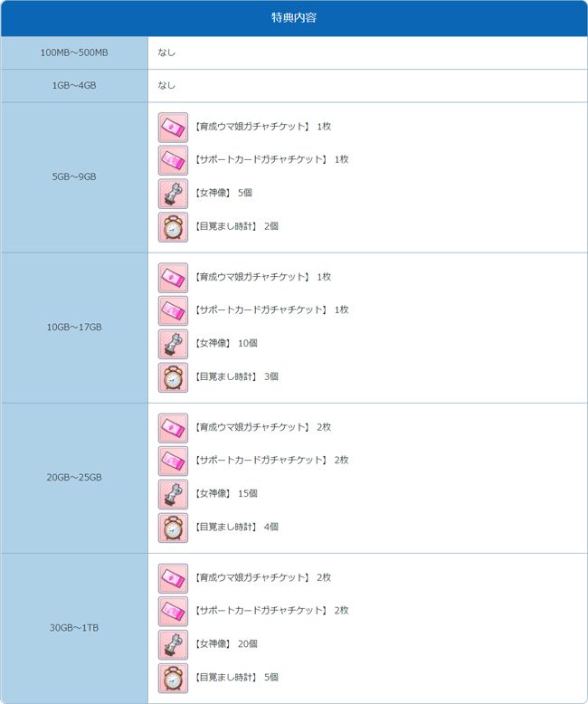Click the 女神像 20個 text
The height and width of the screenshot is (704, 588).
pyautogui.click(x=226, y=644)
